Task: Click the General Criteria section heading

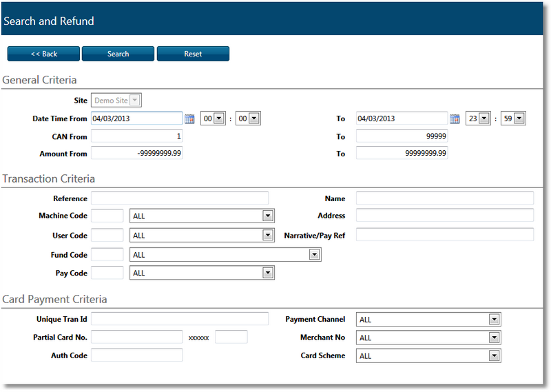Action: (39, 80)
